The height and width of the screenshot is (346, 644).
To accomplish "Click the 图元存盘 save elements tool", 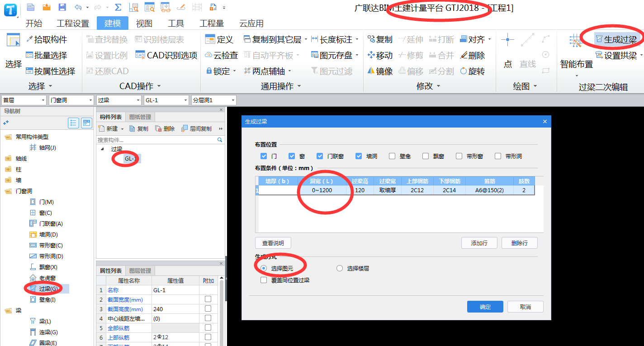I will [x=335, y=55].
